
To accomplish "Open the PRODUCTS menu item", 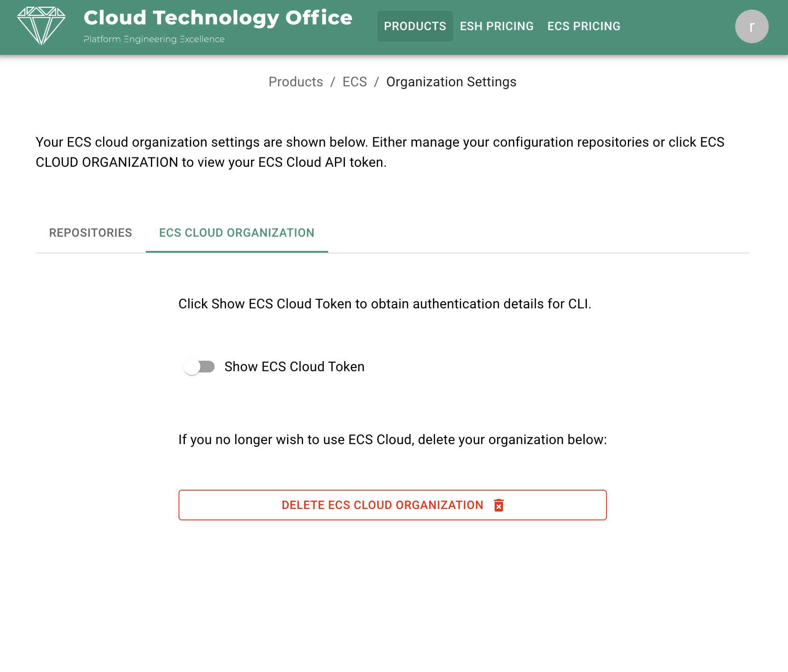I will pyautogui.click(x=415, y=26).
